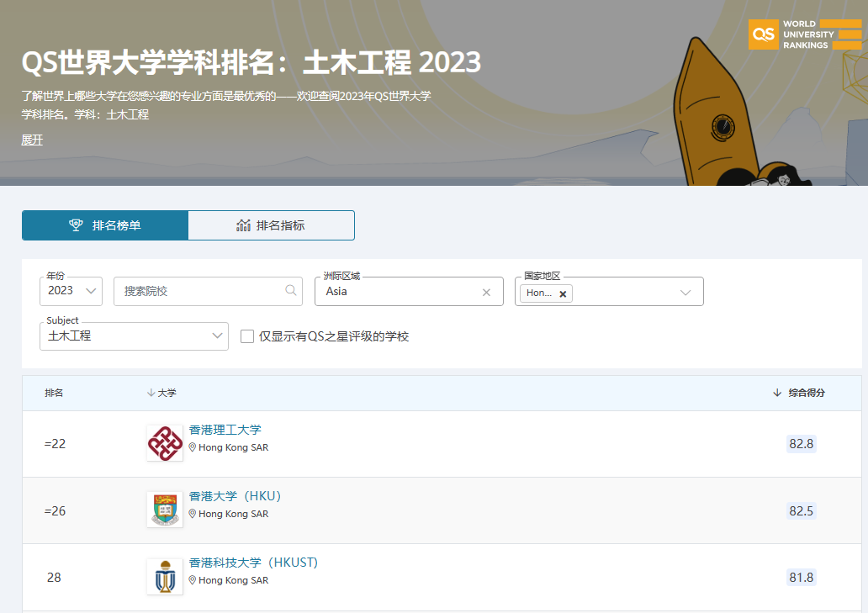The width and height of the screenshot is (868, 613).
Task: Open the 洲际区域 Asia dropdown
Action: point(409,291)
